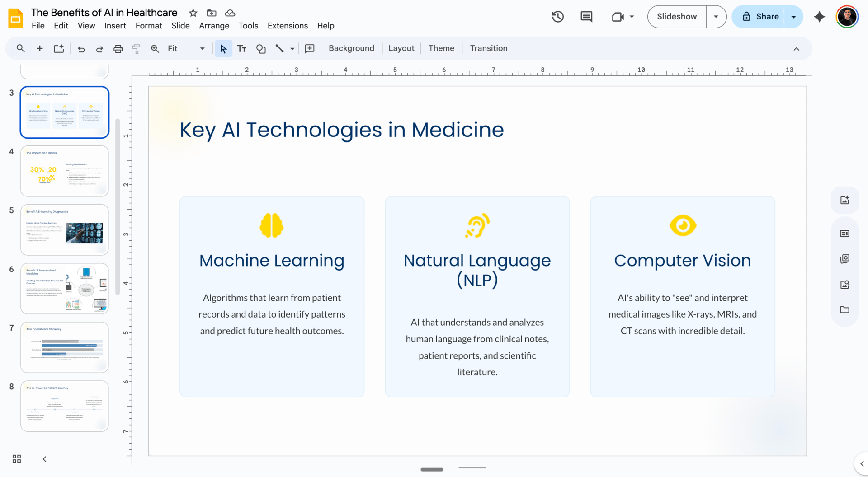Select slide 7 thumbnail
The height and width of the screenshot is (477, 868).
(65, 347)
